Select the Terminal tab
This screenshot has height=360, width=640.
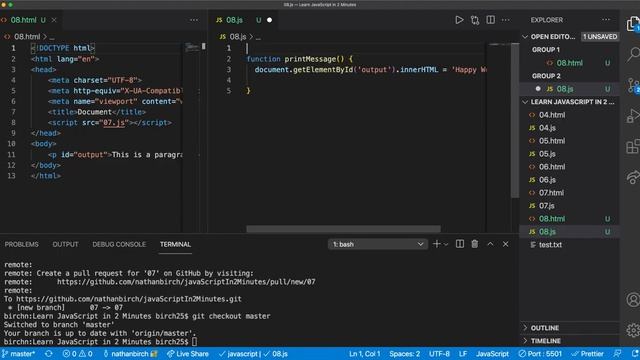click(175, 244)
